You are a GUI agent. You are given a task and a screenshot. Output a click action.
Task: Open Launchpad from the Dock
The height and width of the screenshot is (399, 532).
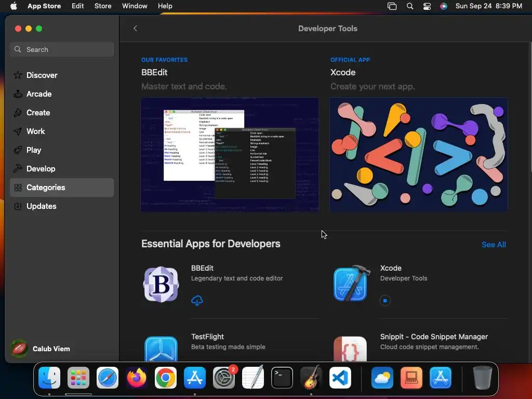click(x=78, y=378)
